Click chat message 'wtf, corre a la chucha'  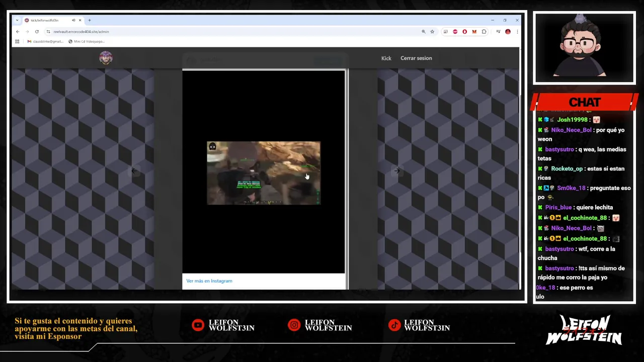(x=576, y=253)
